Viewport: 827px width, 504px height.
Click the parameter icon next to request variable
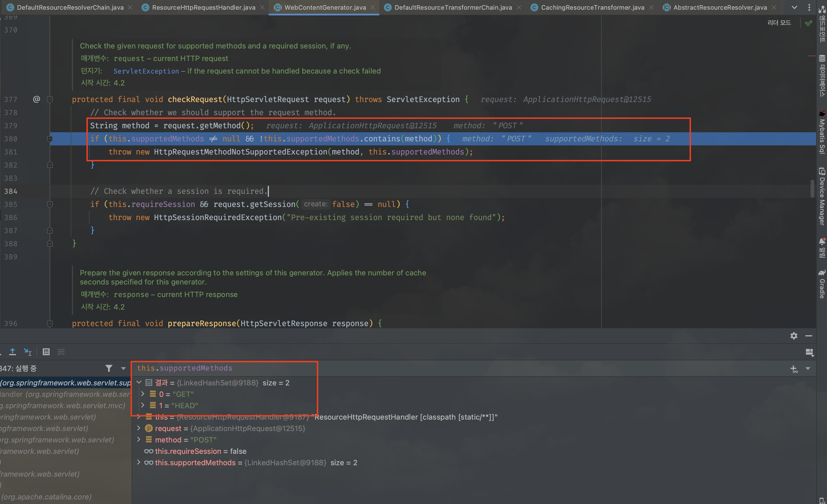(149, 428)
